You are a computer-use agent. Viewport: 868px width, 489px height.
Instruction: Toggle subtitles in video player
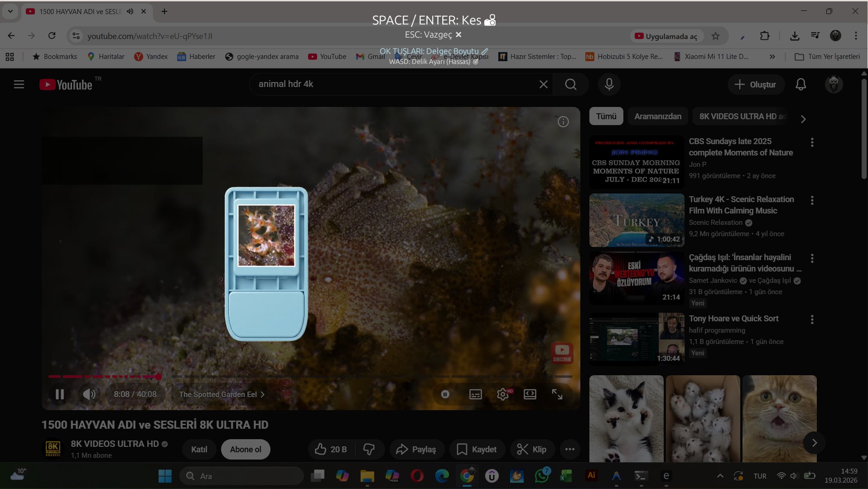[x=475, y=394]
